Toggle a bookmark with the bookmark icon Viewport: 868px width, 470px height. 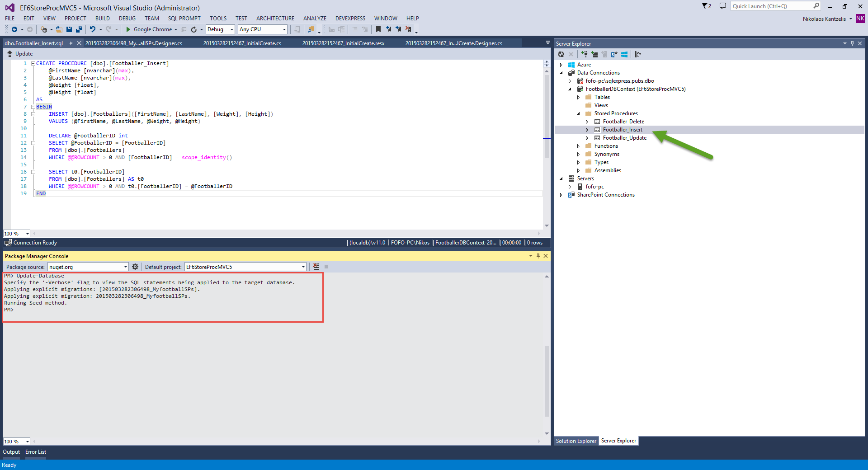(378, 29)
